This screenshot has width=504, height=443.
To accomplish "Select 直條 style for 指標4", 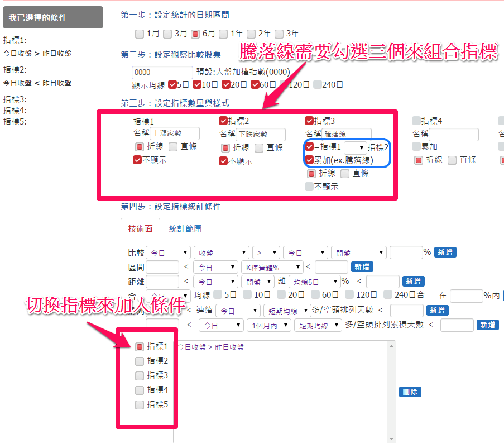I will coord(452,160).
